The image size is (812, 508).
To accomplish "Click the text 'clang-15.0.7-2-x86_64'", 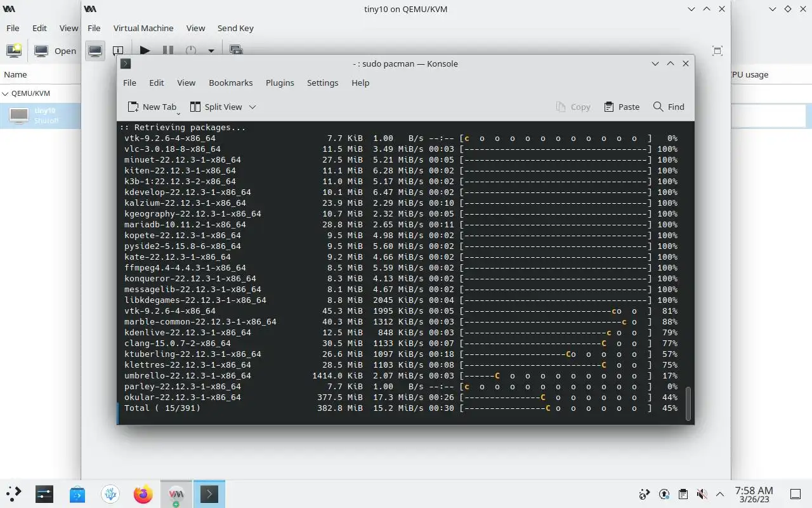I will pos(178,344).
